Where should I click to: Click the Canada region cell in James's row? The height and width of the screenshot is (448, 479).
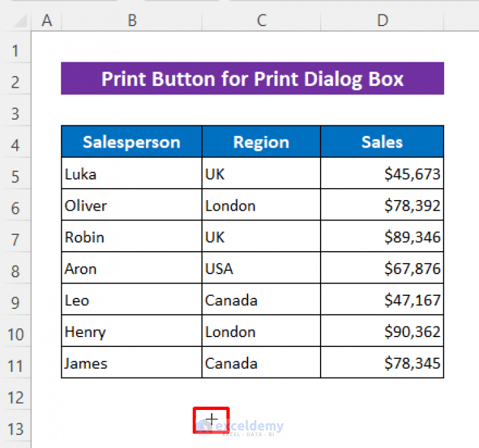click(x=261, y=362)
